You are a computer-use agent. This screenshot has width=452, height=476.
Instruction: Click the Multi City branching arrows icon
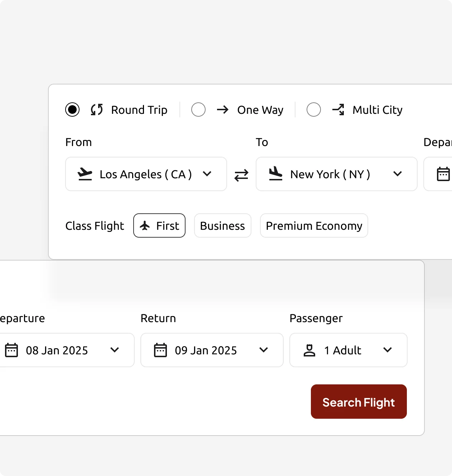(338, 110)
